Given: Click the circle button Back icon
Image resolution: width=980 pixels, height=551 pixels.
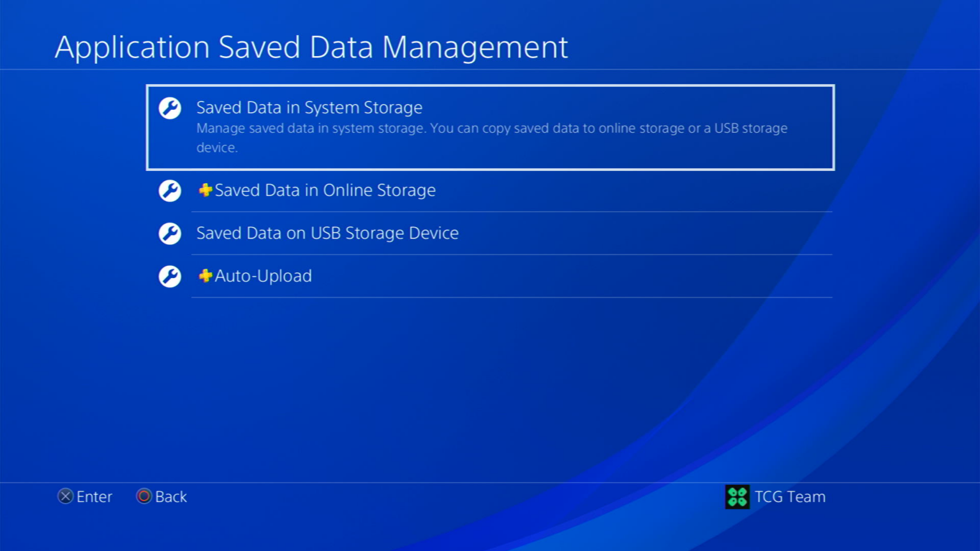Looking at the screenshot, I should [143, 496].
